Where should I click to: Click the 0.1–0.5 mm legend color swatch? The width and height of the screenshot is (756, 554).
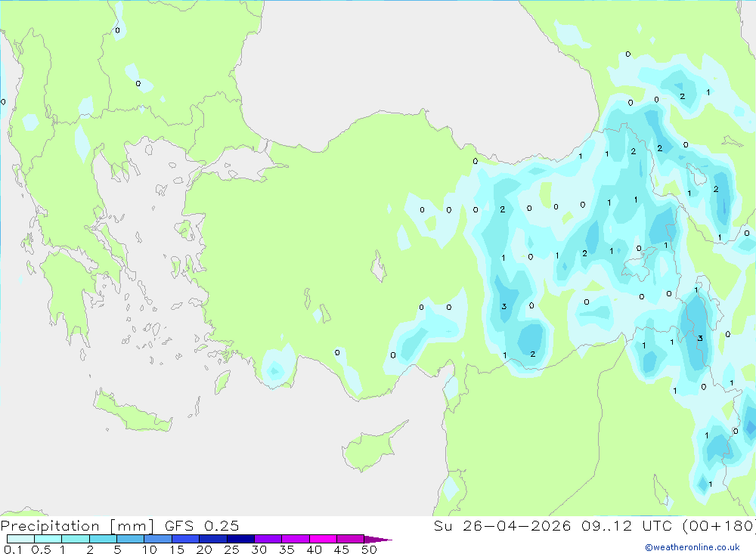click(20, 539)
